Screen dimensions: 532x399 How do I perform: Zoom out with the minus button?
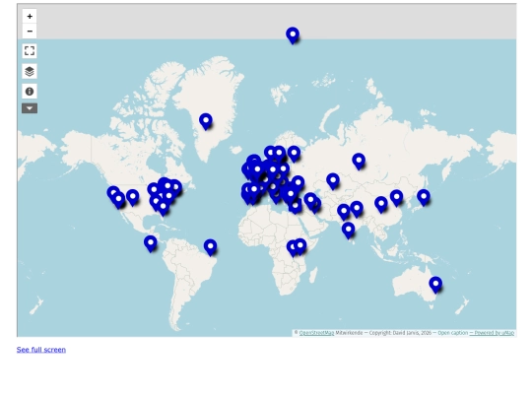point(30,32)
